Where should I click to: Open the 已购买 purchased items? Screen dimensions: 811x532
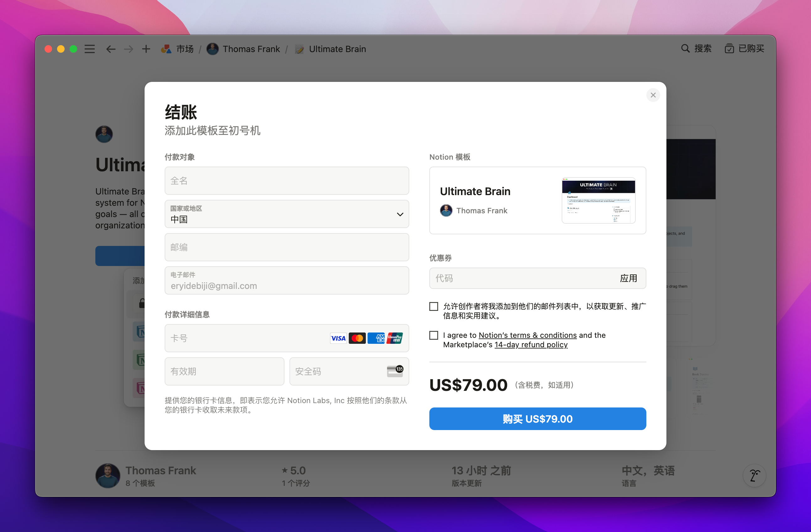pyautogui.click(x=745, y=49)
